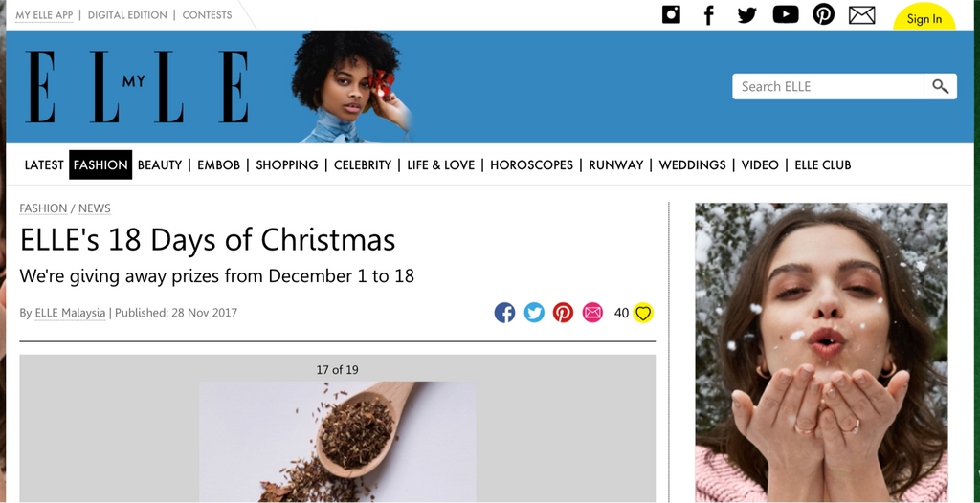Open the Pinterest icon in header
The width and height of the screenshot is (980, 503).
click(824, 14)
